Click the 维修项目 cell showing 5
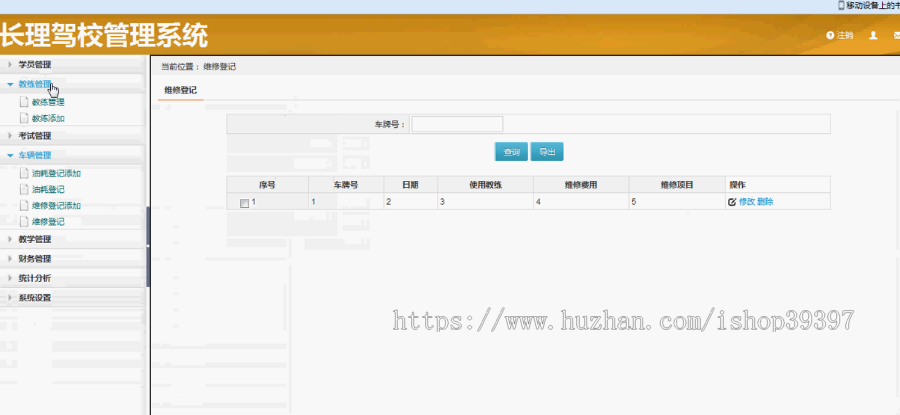 [x=677, y=201]
